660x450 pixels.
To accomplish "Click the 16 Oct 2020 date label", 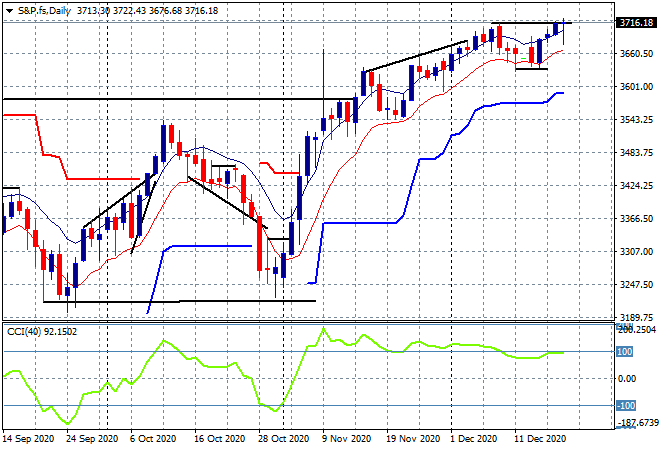I will click(219, 439).
